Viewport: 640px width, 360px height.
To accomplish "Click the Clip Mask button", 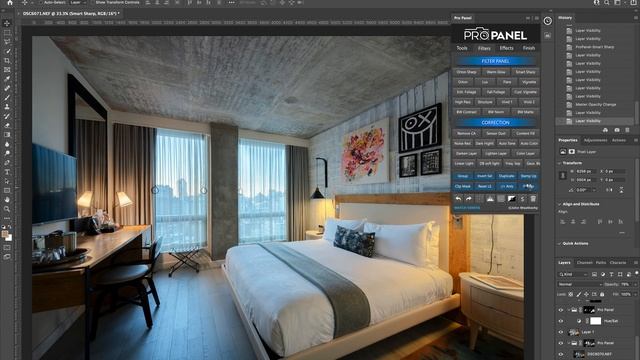I will point(463,186).
